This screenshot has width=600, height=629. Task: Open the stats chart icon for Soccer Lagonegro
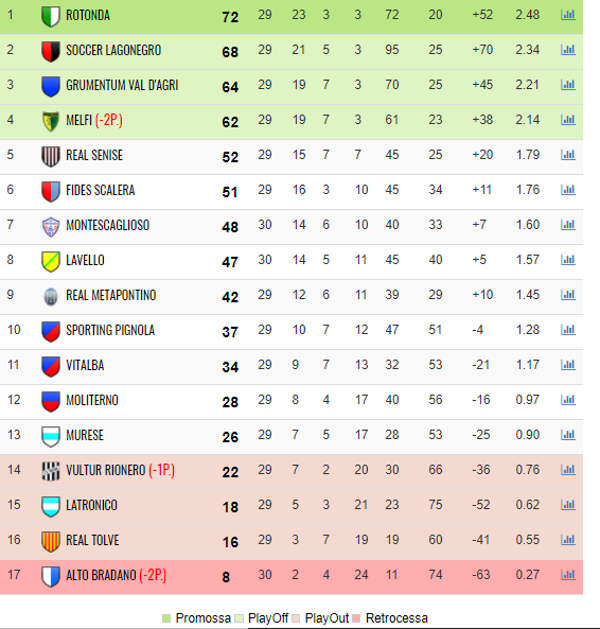pyautogui.click(x=568, y=50)
